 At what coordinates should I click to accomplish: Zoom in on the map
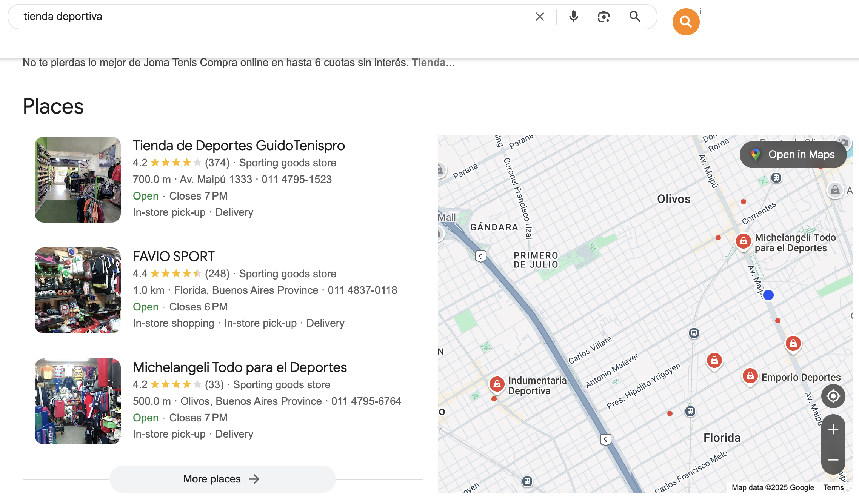coord(833,429)
